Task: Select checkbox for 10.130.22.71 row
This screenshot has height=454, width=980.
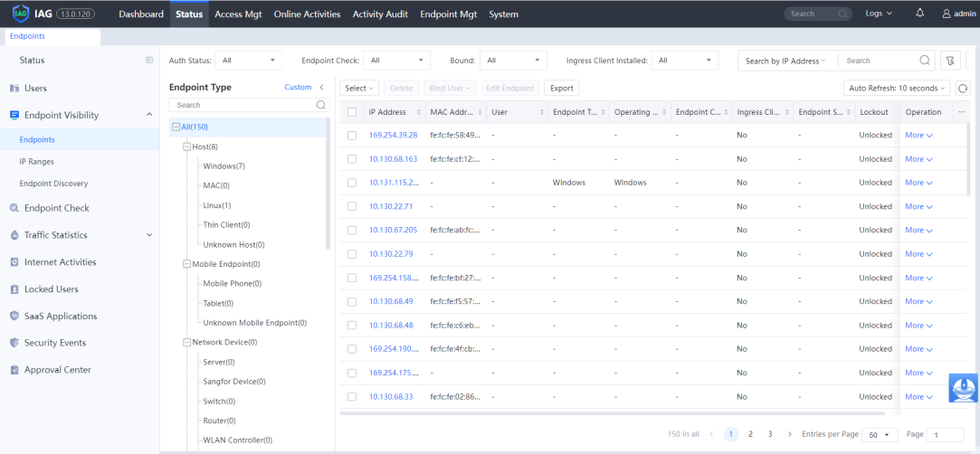Action: (352, 206)
